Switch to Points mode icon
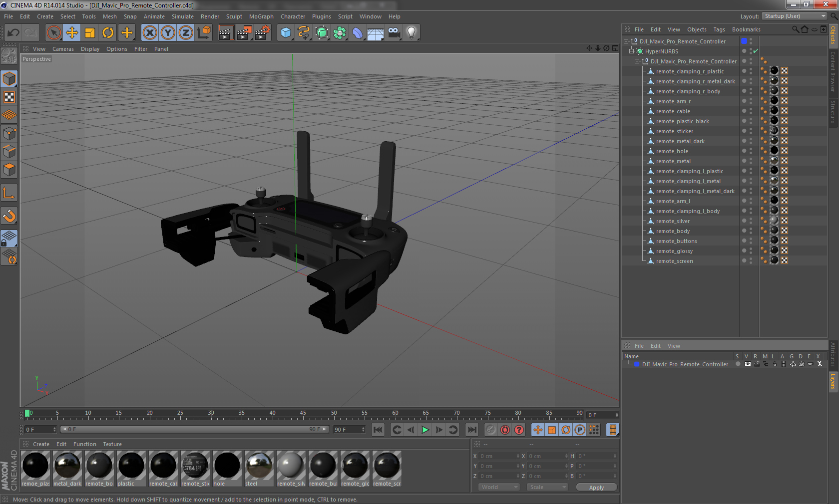This screenshot has width=839, height=504. (9, 134)
